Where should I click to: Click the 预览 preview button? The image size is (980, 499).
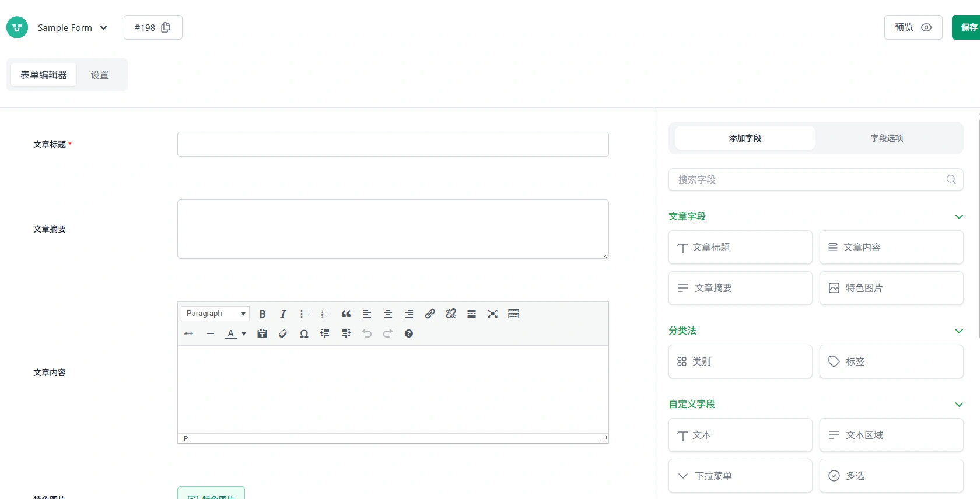[x=913, y=27]
